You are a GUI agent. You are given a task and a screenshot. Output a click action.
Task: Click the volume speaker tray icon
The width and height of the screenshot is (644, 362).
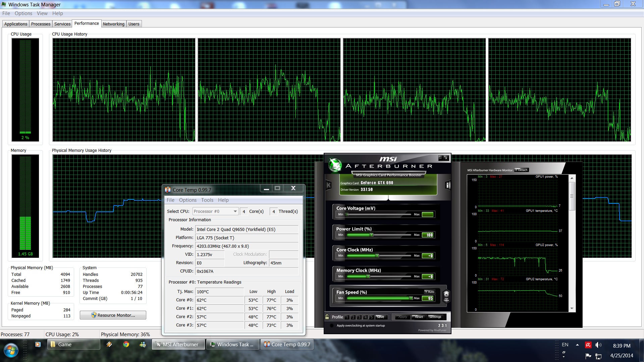pos(598,345)
